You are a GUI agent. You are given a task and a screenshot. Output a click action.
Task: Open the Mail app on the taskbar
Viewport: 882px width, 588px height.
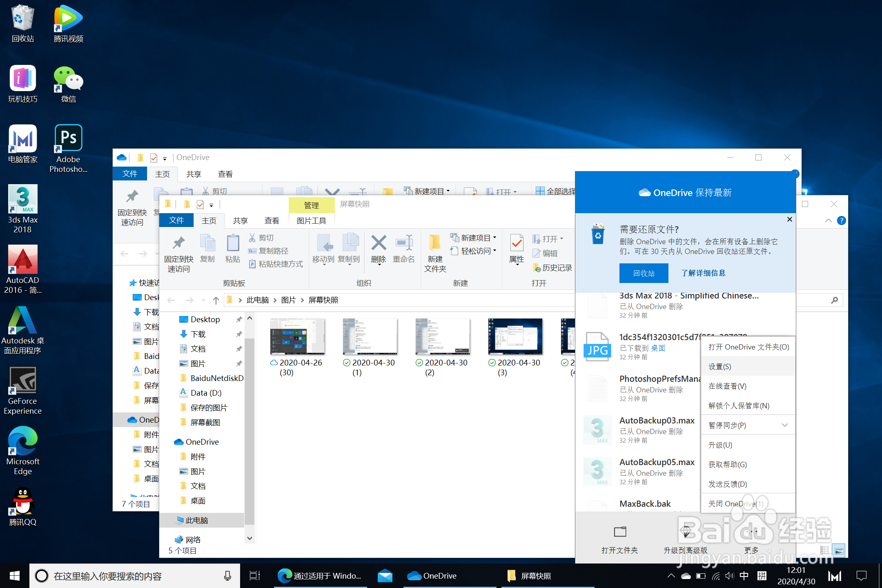385,576
